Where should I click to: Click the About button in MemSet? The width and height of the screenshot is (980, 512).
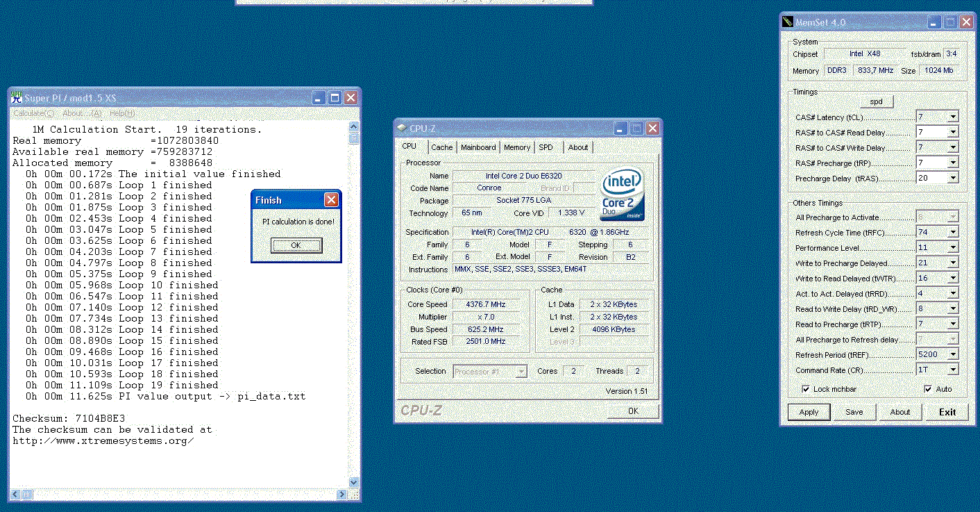pyautogui.click(x=900, y=412)
